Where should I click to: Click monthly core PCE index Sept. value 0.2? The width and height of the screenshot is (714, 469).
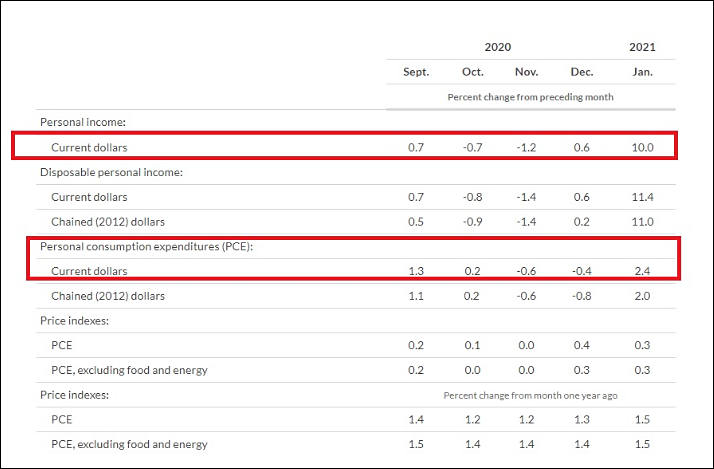tap(416, 370)
